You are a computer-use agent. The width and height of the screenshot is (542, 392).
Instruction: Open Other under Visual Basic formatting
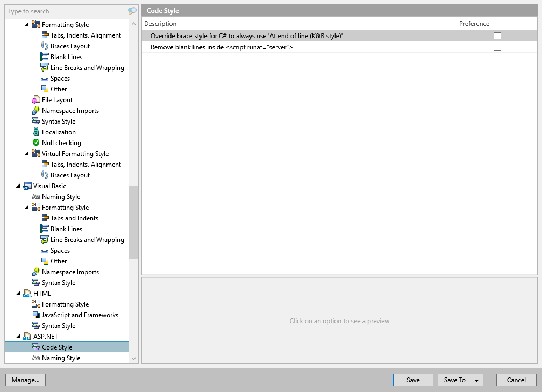59,261
